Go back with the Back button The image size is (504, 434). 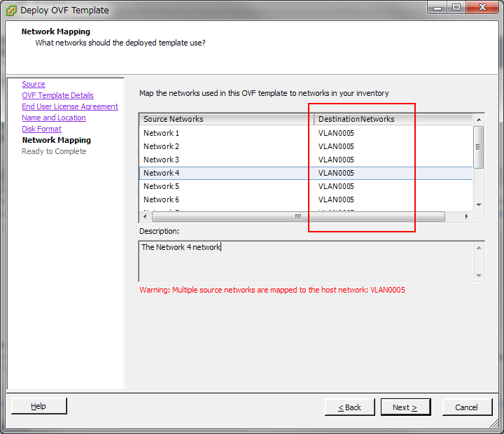pos(349,407)
